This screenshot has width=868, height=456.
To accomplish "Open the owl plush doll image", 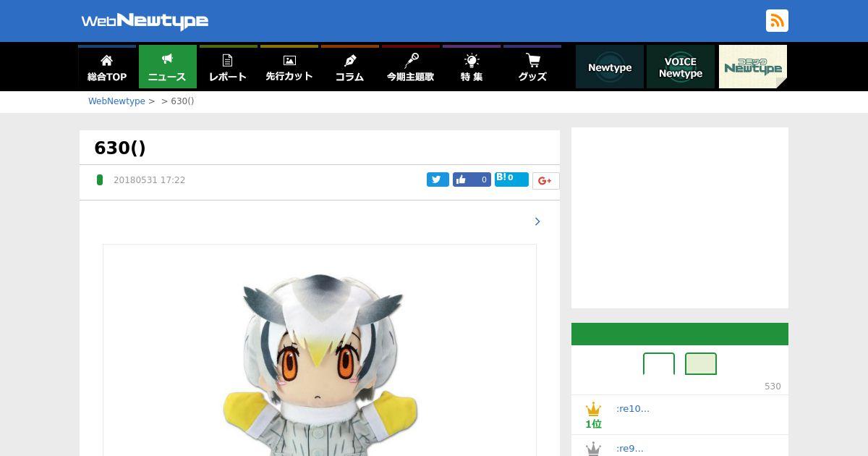I will [320, 350].
